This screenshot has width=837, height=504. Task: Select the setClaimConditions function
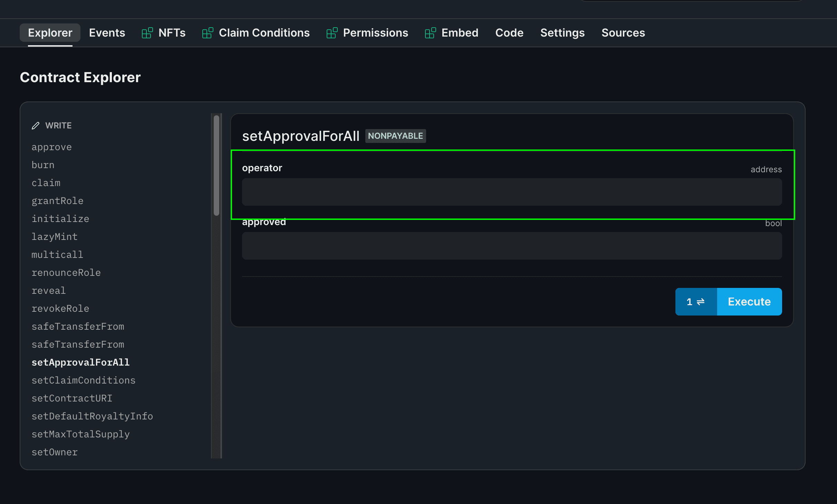[x=83, y=380]
